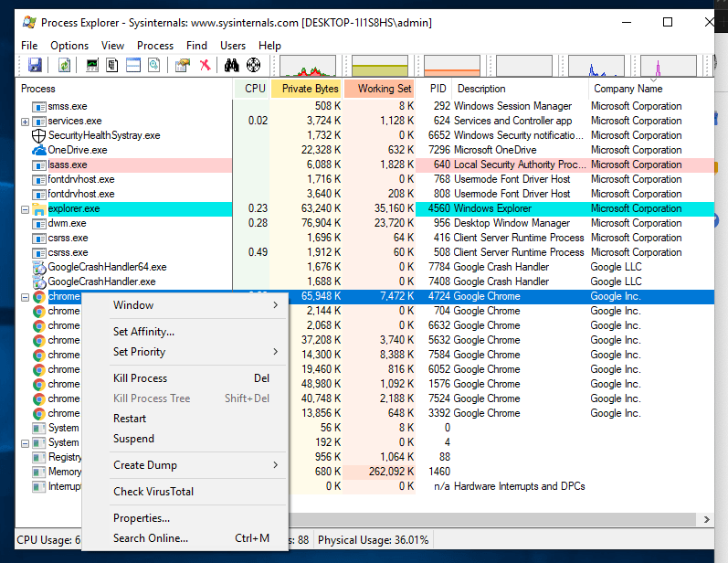Expand the services.exe tree node
Screen dimensions: 728x563
click(x=25, y=122)
